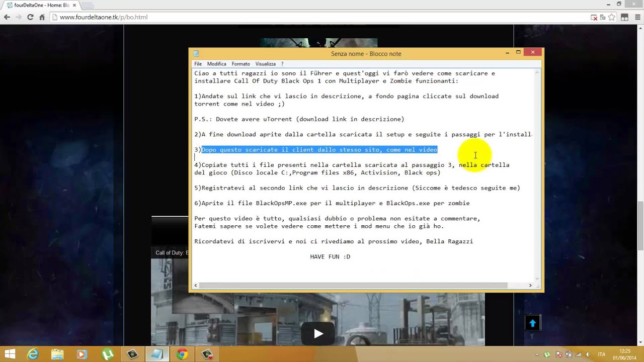Click the translate page icon
The image size is (644, 362).
(603, 17)
